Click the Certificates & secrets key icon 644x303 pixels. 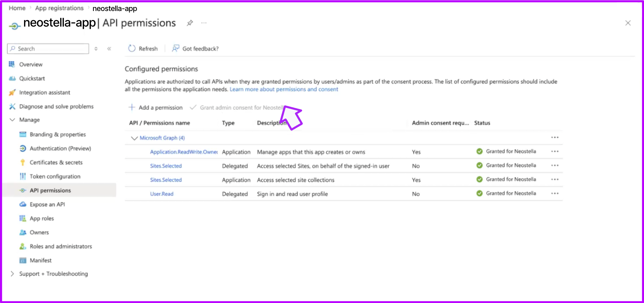[x=23, y=162]
